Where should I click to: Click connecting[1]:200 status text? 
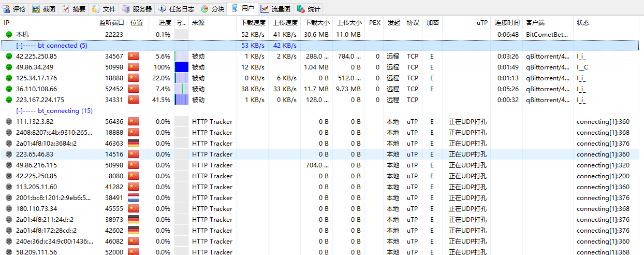tap(603, 176)
